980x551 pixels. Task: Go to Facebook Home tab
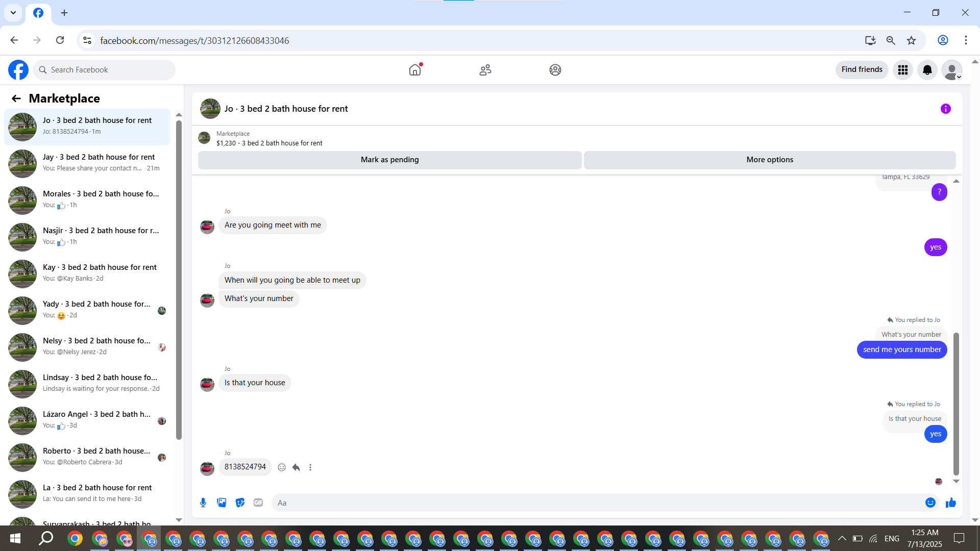pos(415,70)
